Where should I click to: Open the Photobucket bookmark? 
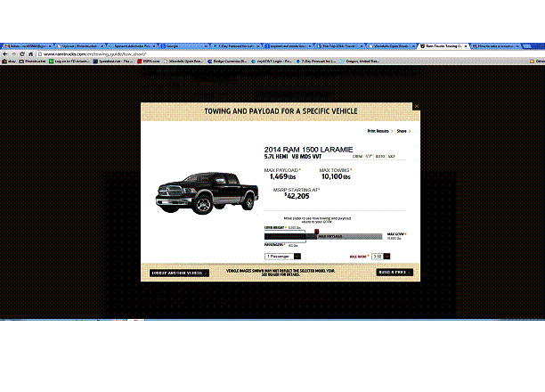tap(33, 61)
